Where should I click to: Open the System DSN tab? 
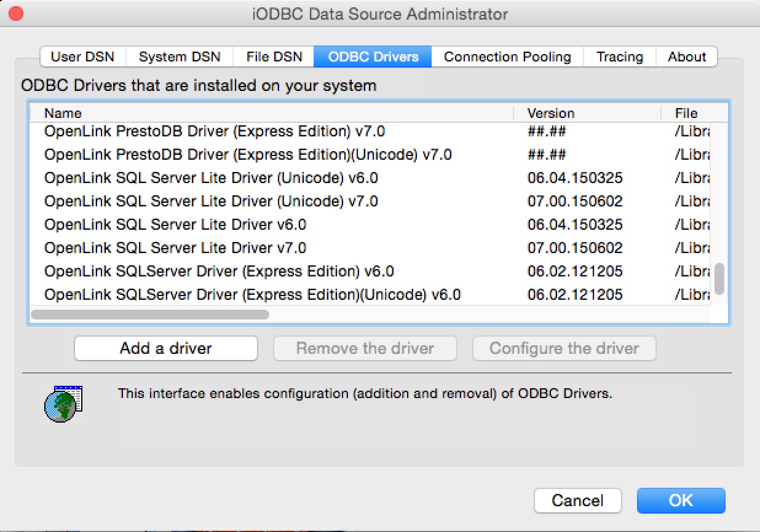pos(179,57)
